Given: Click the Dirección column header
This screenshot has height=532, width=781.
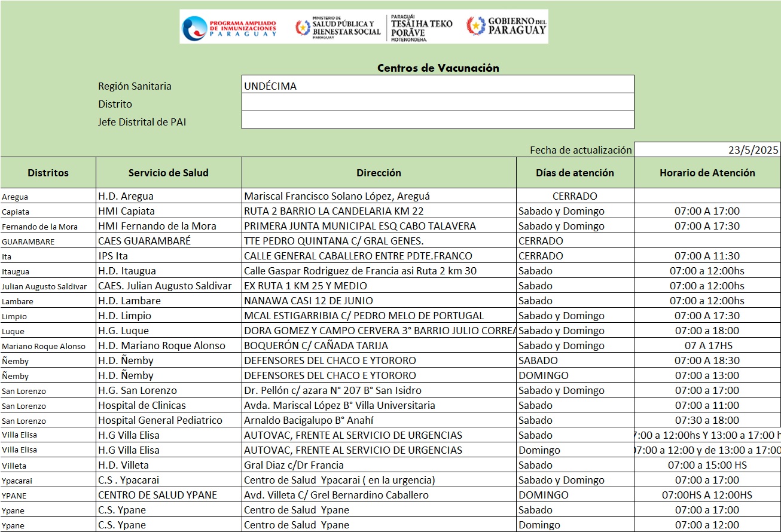Looking at the screenshot, I should [x=379, y=173].
